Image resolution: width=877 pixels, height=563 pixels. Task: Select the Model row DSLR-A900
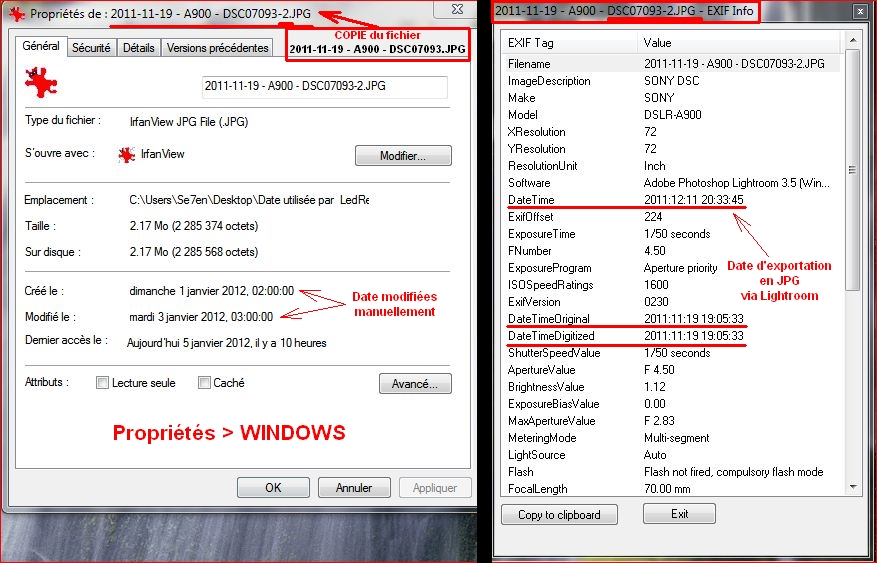(671, 115)
